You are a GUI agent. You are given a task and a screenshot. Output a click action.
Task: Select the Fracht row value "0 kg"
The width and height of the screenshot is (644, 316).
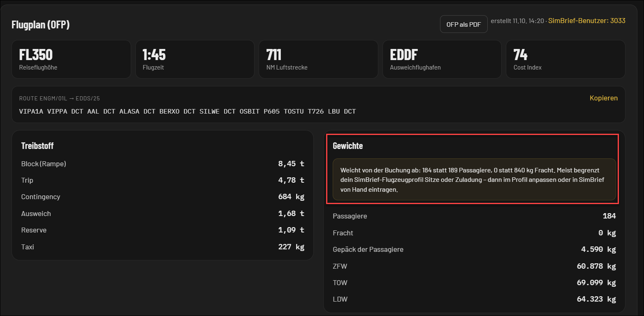(x=607, y=233)
